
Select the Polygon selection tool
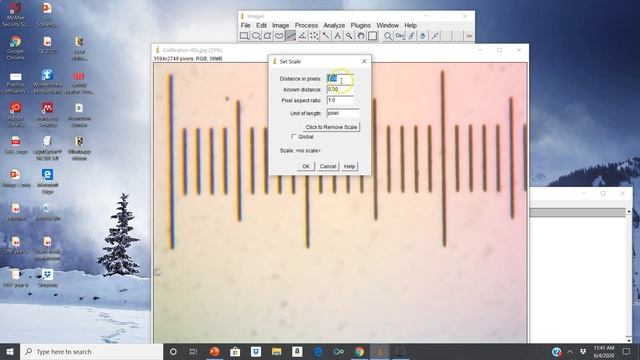267,36
